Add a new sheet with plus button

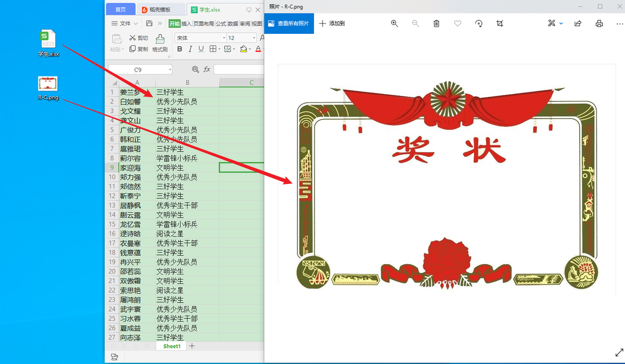click(x=192, y=346)
